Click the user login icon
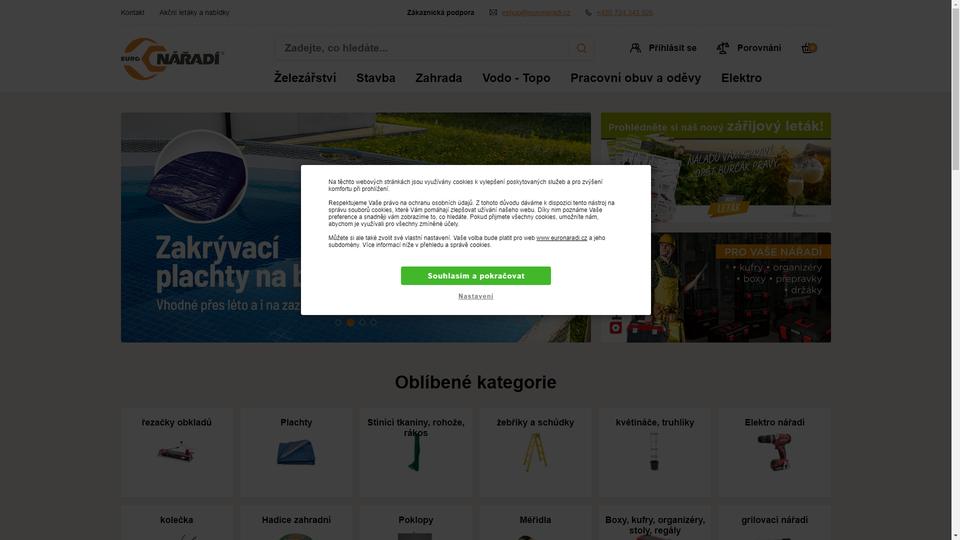The width and height of the screenshot is (960, 540). pos(636,48)
